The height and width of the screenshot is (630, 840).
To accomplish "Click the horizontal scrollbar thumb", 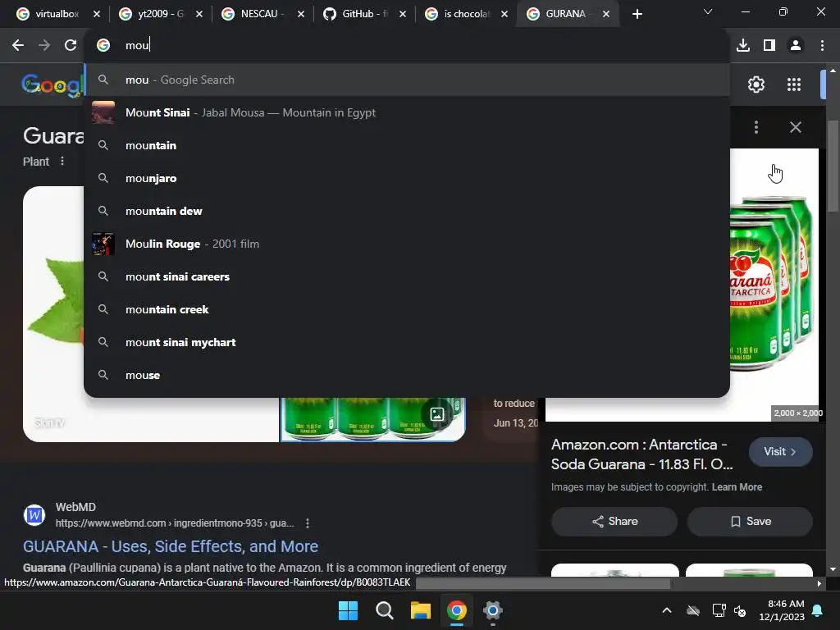I will pos(543,583).
